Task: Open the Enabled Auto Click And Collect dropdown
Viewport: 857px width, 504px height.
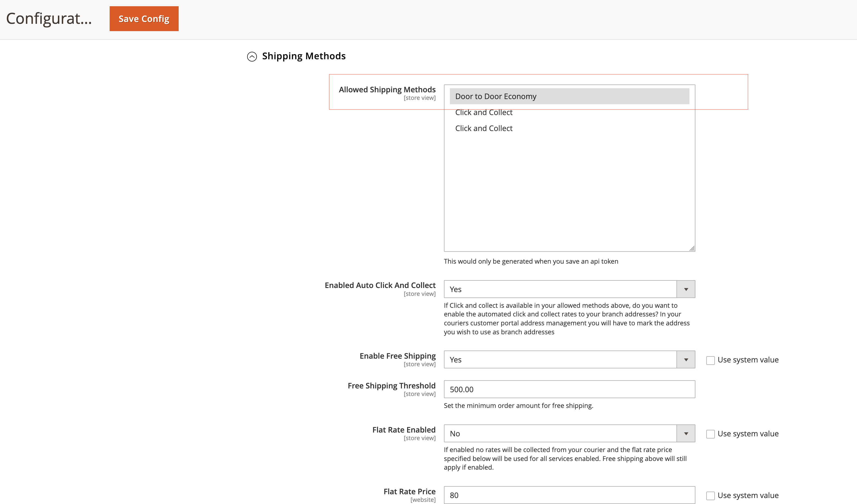Action: point(686,289)
